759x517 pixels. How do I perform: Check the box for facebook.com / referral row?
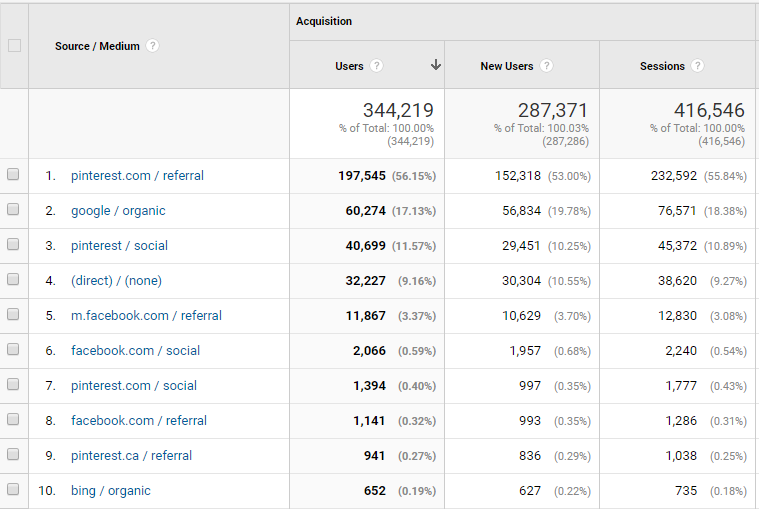point(13,419)
